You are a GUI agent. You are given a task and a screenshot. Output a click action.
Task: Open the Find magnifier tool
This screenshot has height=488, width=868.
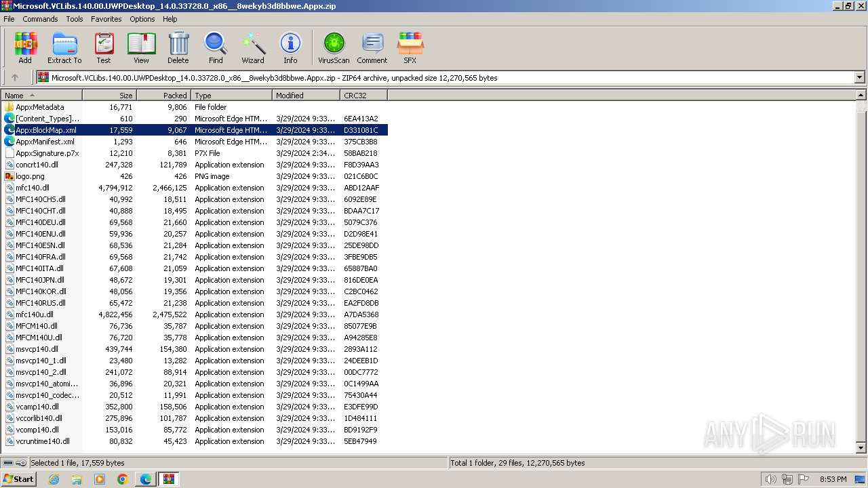pyautogui.click(x=216, y=48)
